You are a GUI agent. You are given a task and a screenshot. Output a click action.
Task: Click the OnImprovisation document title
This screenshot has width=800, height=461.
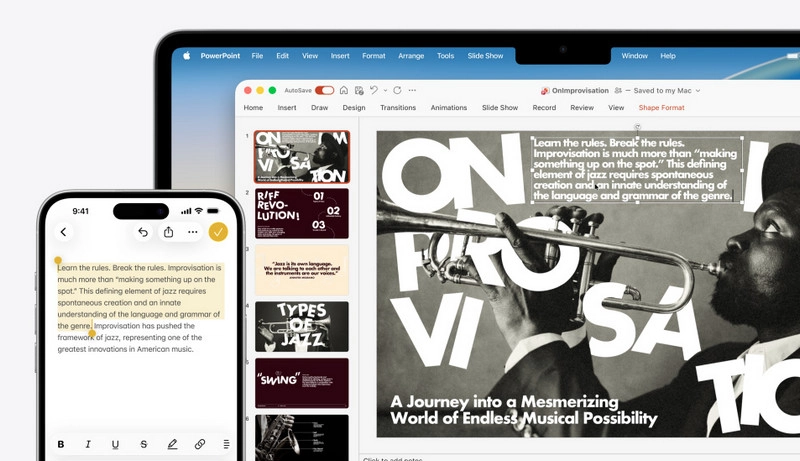click(x=580, y=90)
